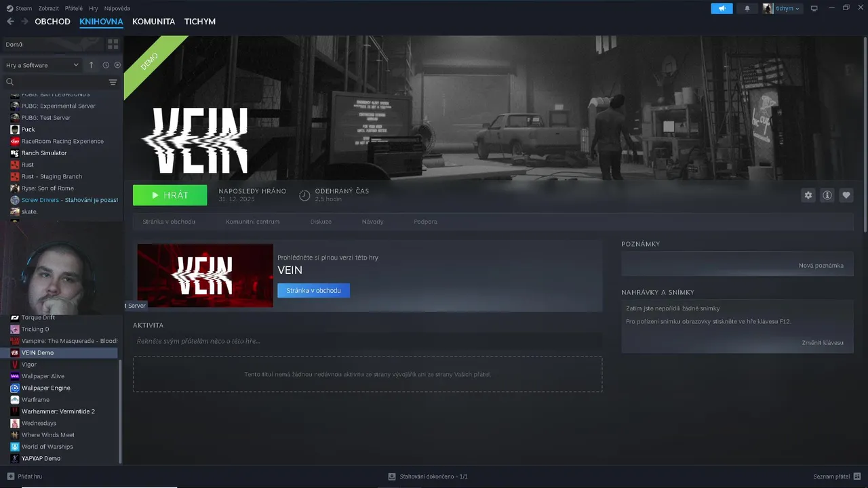The width and height of the screenshot is (868, 488).
Task: Open Hry a Software filter dropdown
Action: click(x=42, y=65)
